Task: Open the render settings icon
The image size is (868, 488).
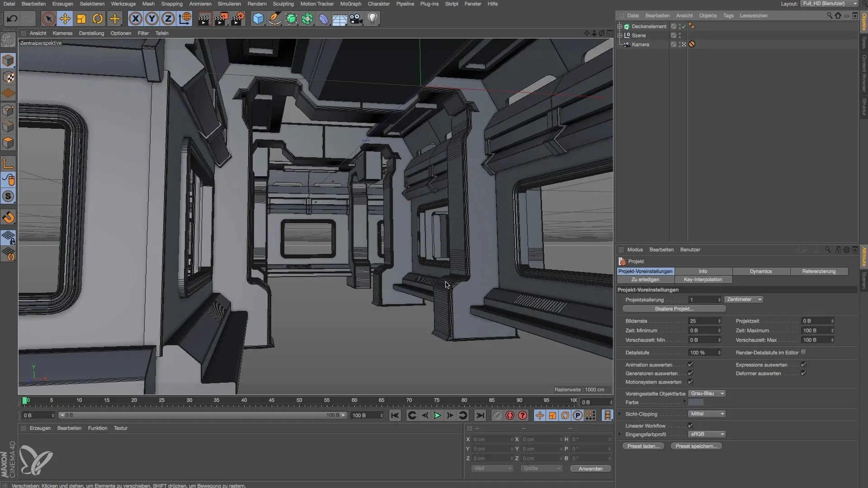Action: (x=238, y=19)
